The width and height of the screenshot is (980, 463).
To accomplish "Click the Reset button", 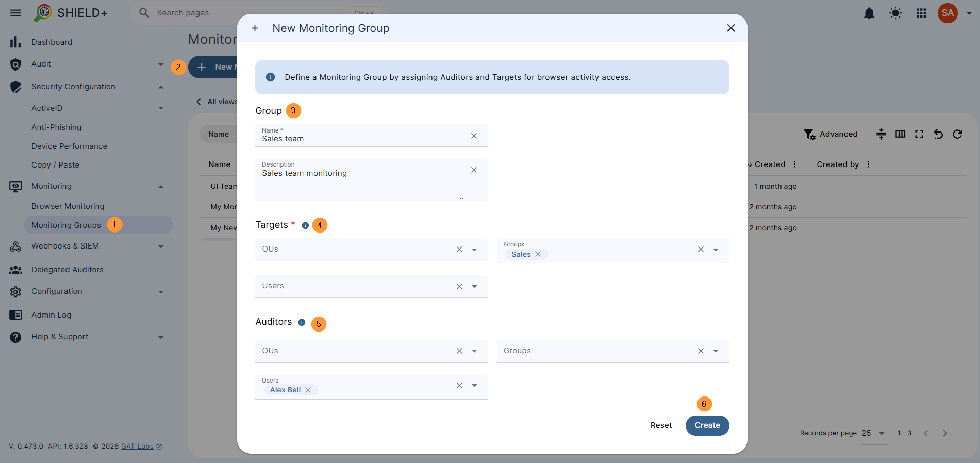I will 661,425.
